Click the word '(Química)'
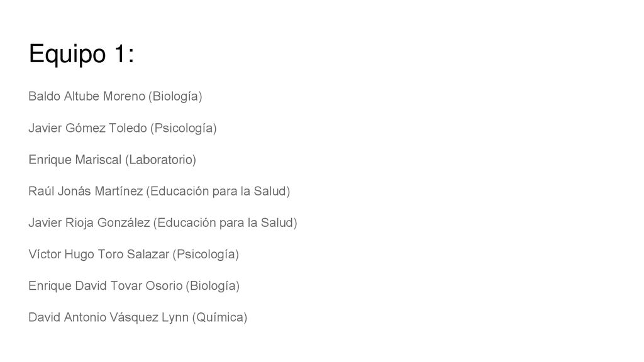Screen dimensions: 644x362 (x=219, y=317)
